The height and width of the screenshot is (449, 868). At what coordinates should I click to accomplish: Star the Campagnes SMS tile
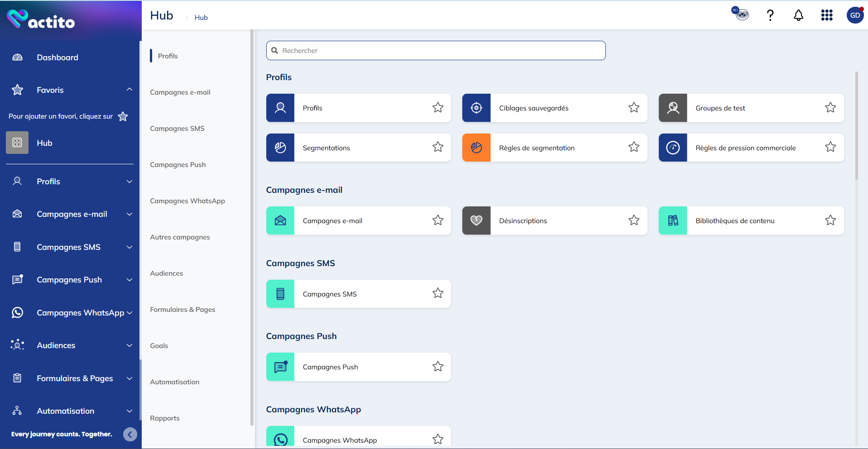(x=437, y=293)
